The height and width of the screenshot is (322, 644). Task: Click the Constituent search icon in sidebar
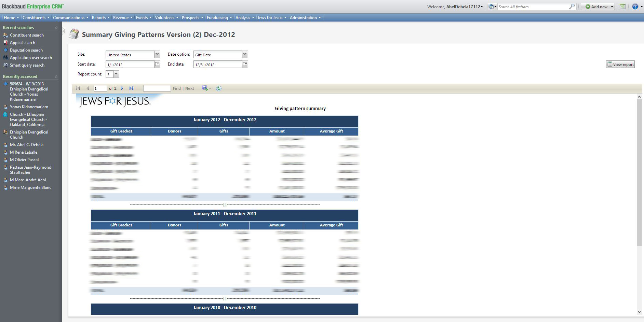coord(5,35)
